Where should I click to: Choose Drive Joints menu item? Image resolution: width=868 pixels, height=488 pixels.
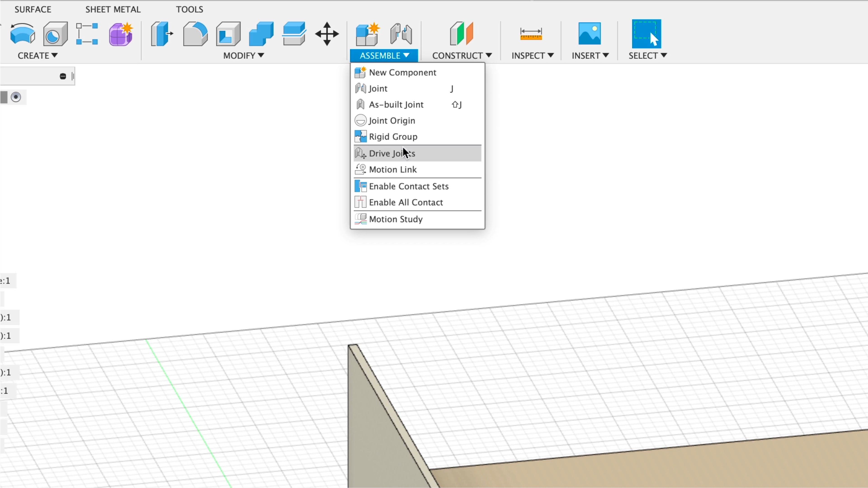click(417, 154)
